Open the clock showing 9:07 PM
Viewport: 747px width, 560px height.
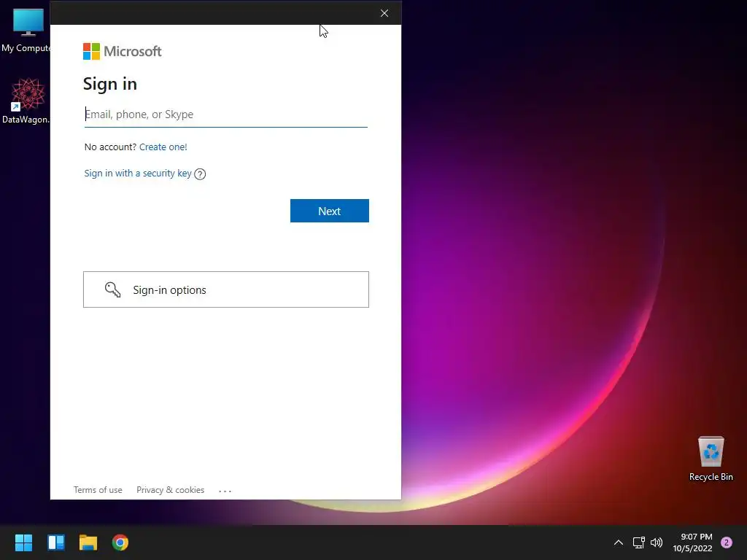tap(692, 542)
